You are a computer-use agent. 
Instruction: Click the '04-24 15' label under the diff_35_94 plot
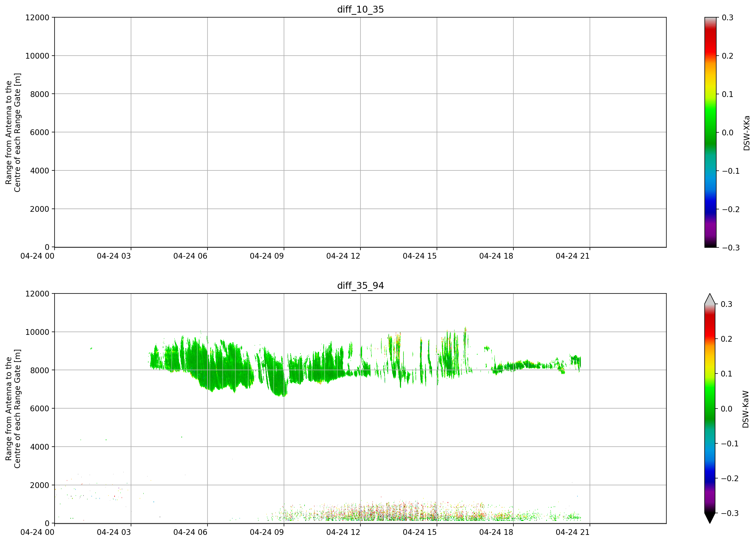420,532
